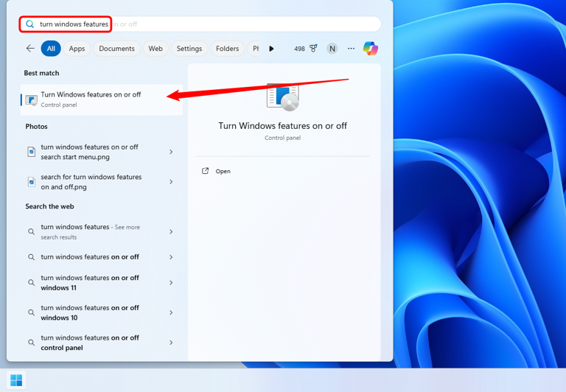Click the preview title Turn Windows features on or off

283,125
